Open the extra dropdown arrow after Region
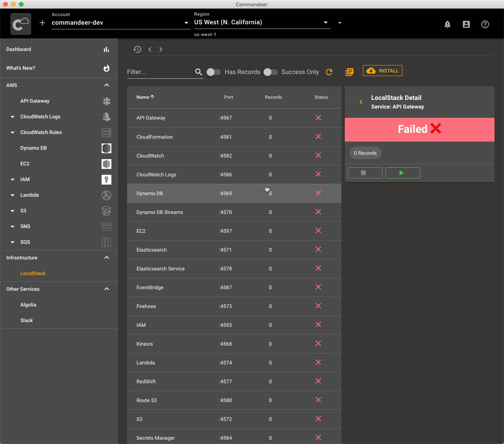 click(340, 23)
